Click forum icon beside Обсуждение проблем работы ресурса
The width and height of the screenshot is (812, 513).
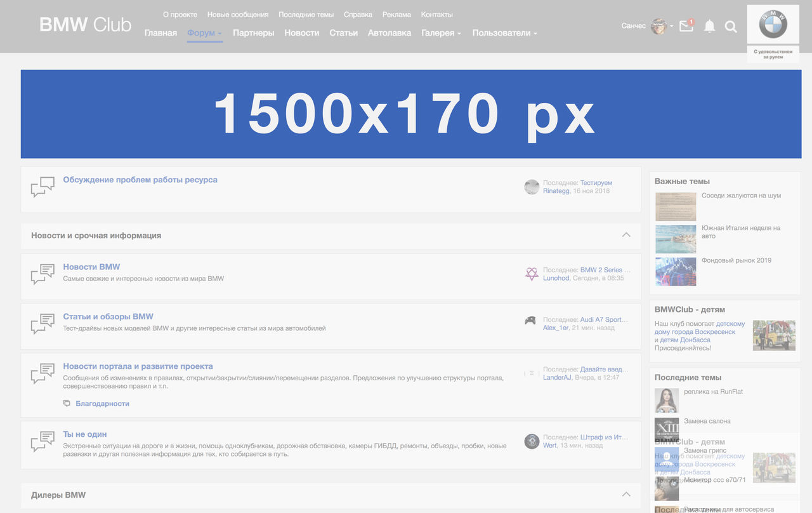point(43,187)
